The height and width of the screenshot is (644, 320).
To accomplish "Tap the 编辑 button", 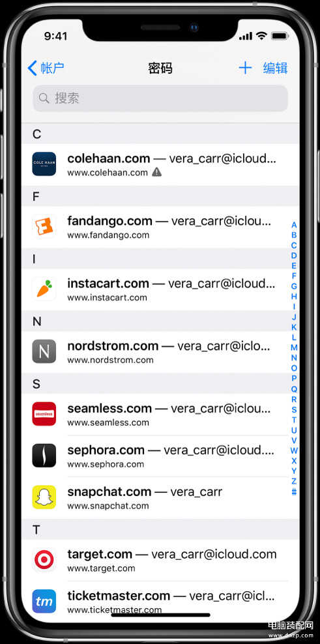I will click(x=275, y=68).
